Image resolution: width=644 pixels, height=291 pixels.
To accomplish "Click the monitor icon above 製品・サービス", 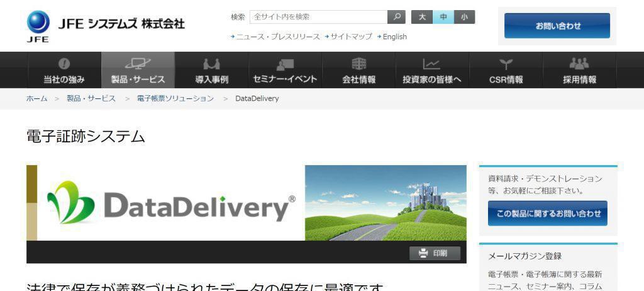I will (x=138, y=64).
